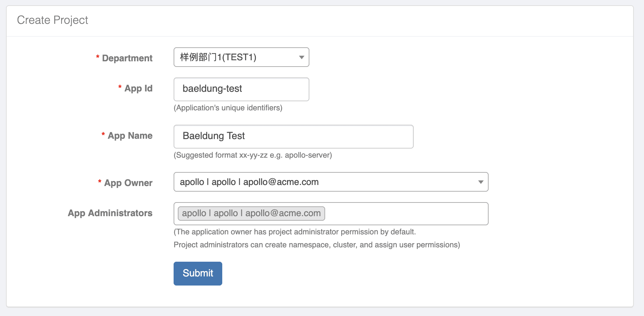Click the "Application's unique identifiers" hint

228,108
